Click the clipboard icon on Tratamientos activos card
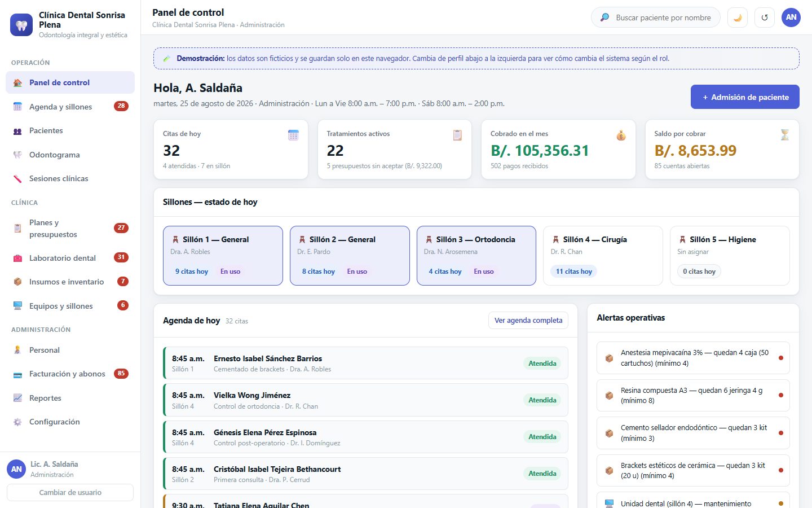The image size is (812, 508). tap(457, 135)
